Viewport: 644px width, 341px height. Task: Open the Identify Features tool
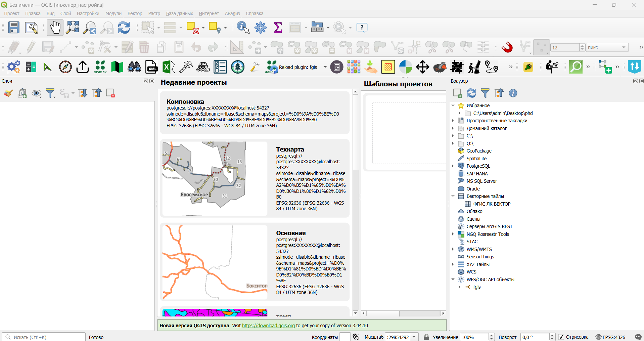(x=243, y=28)
